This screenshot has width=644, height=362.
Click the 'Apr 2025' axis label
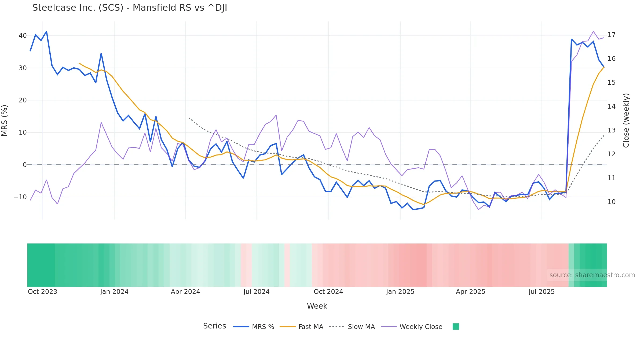[x=470, y=292]
